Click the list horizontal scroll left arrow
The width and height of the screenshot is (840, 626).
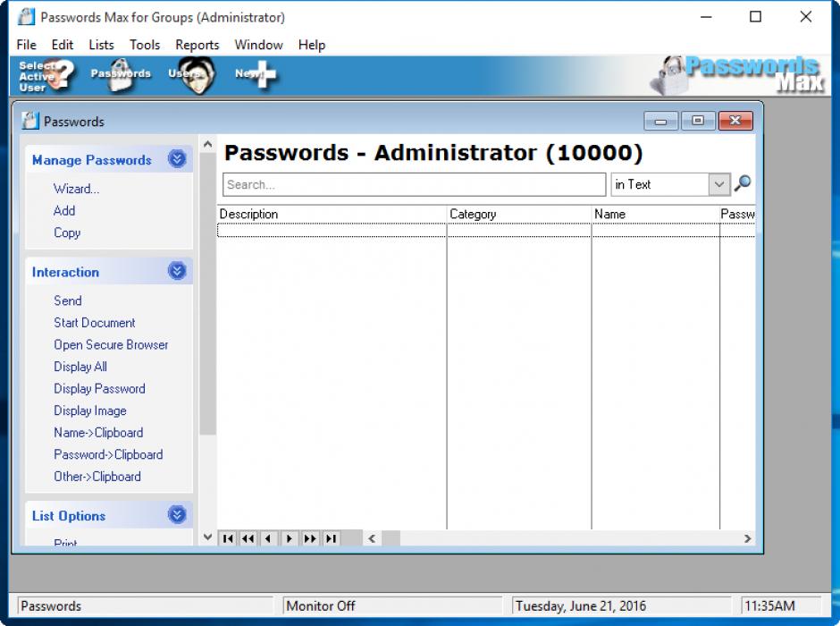tap(372, 538)
